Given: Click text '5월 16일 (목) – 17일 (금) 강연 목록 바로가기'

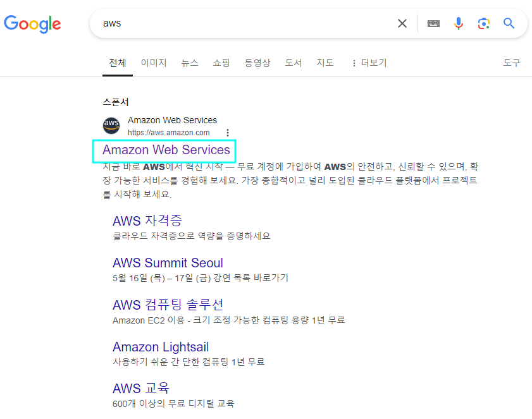Looking at the screenshot, I should [200, 278].
